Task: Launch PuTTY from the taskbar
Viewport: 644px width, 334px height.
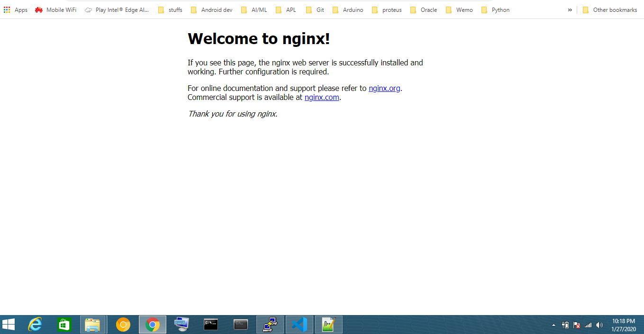Action: click(270, 325)
